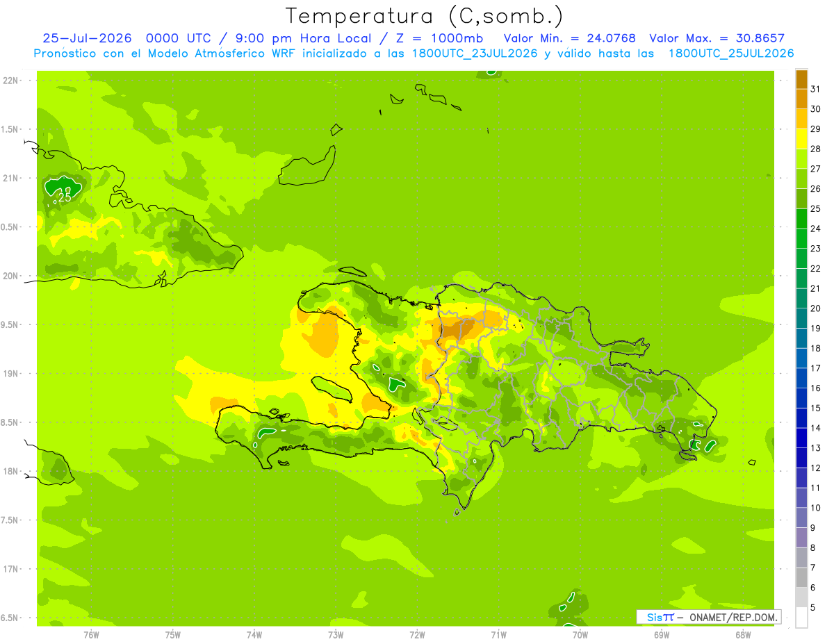Click the "74W" longitude label
834x644 pixels.
(254, 634)
